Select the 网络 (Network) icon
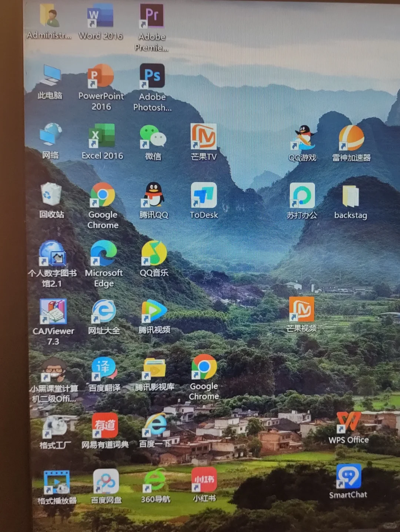 [51, 135]
